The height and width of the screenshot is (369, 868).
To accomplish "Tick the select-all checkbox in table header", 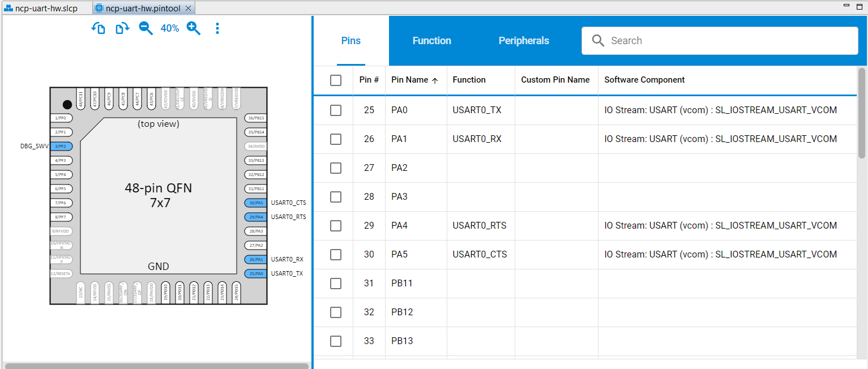I will point(336,80).
